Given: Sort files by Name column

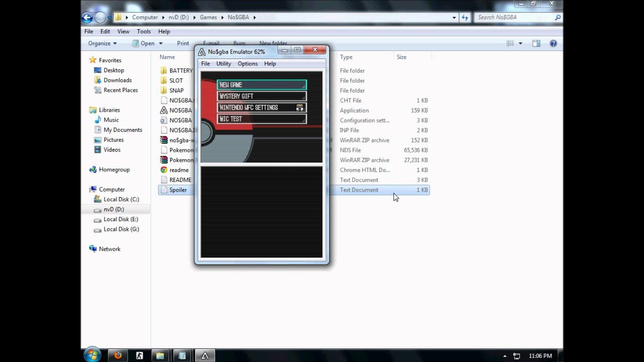Looking at the screenshot, I should point(167,57).
